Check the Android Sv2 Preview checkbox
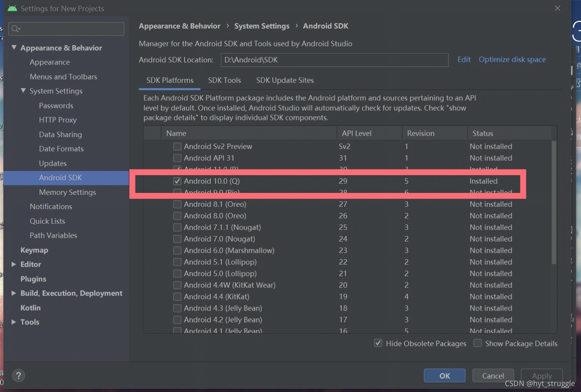This screenshot has height=392, width=581. (177, 146)
